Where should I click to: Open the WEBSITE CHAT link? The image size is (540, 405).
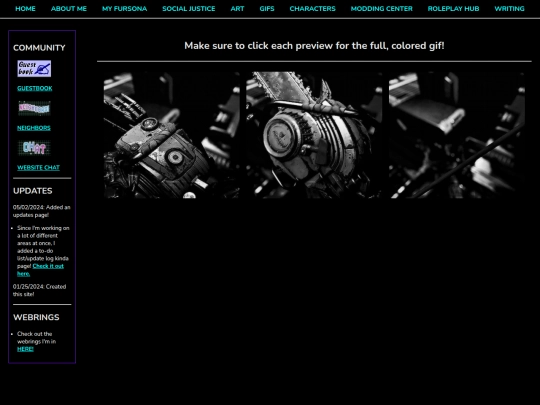(x=38, y=167)
